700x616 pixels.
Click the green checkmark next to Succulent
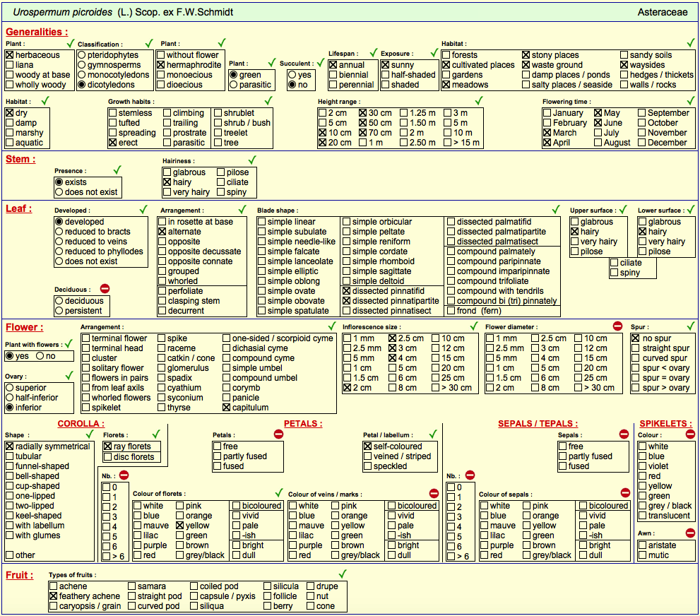321,62
